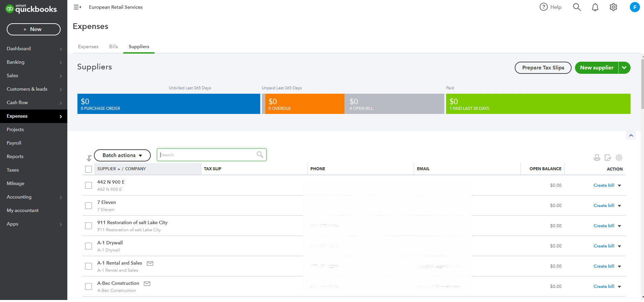Export the supplier list to file
The image size is (644, 302).
click(608, 157)
